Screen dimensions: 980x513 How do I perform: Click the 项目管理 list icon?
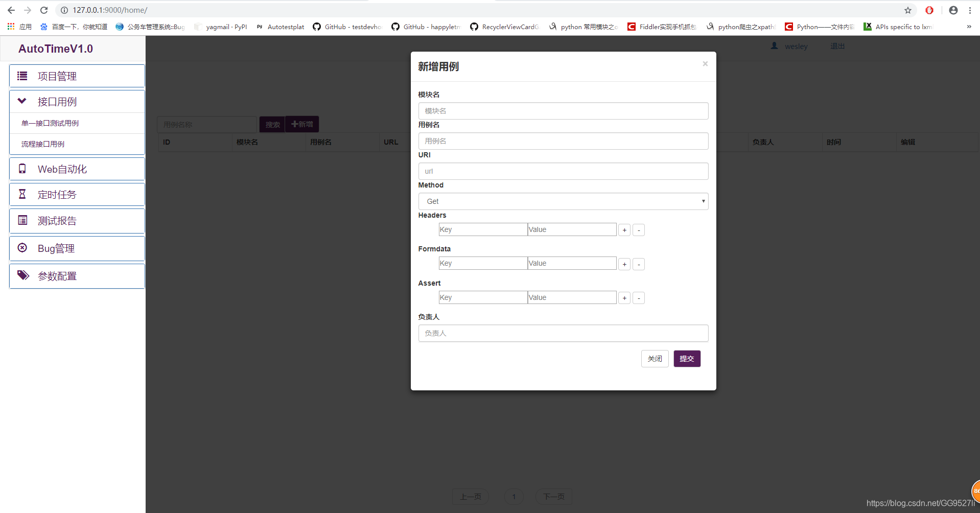[22, 76]
